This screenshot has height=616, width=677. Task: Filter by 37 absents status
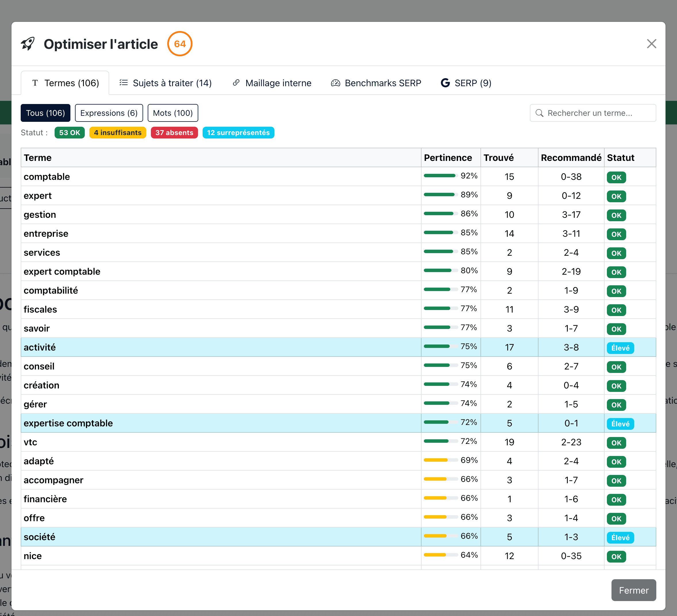[x=174, y=133]
